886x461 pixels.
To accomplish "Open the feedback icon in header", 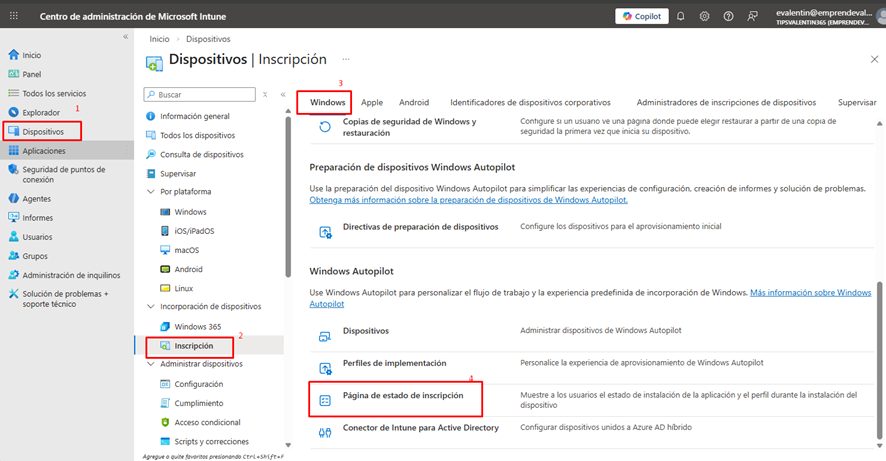I will pos(753,16).
